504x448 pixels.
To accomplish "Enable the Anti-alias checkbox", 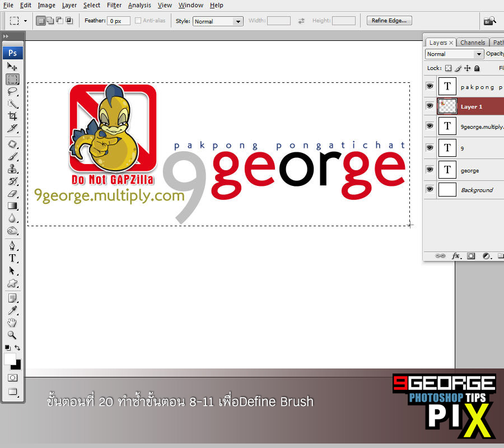I will click(138, 21).
